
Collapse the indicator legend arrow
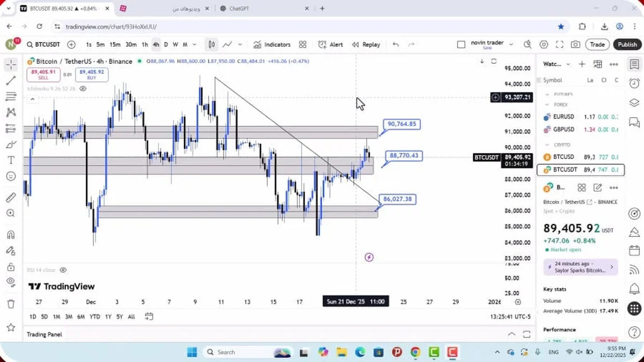pyautogui.click(x=32, y=99)
